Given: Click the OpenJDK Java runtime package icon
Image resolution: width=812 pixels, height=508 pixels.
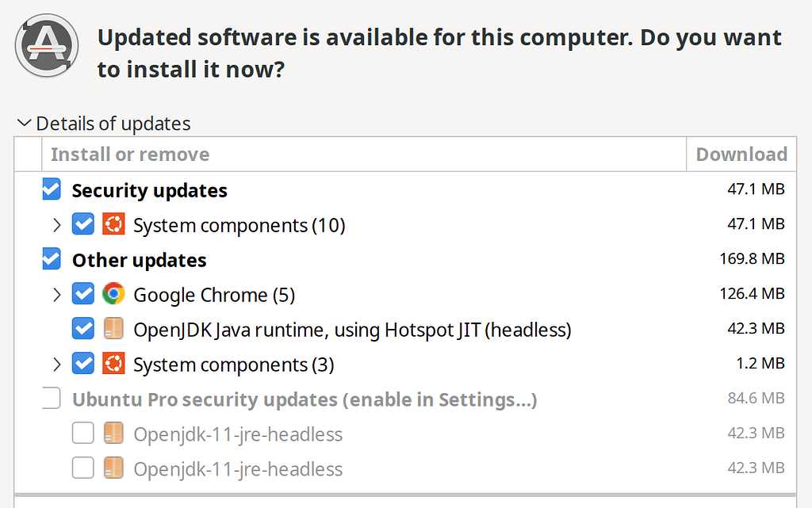Looking at the screenshot, I should click(x=113, y=329).
